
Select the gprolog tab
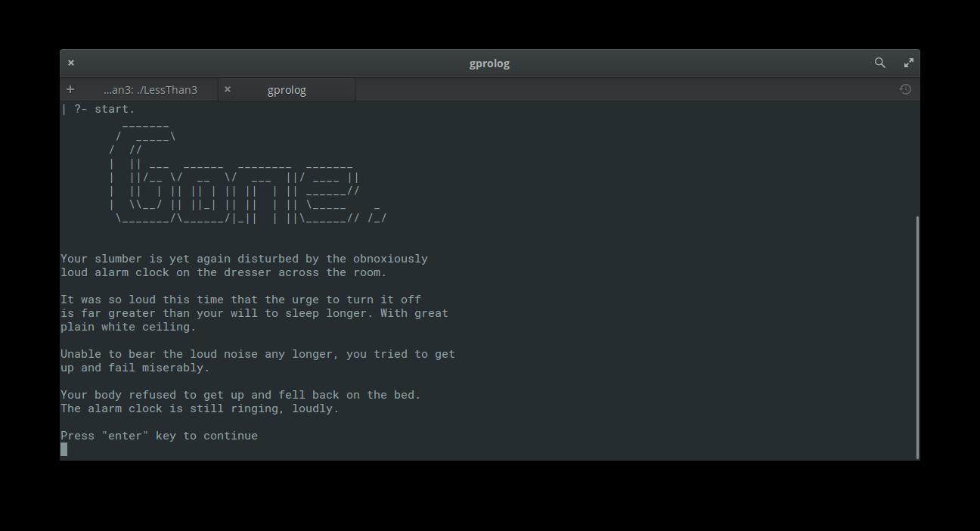pyautogui.click(x=287, y=90)
